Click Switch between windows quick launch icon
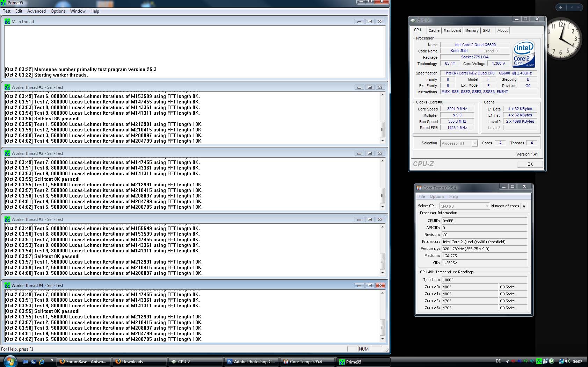Image resolution: width=588 pixels, height=367 pixels. point(34,362)
